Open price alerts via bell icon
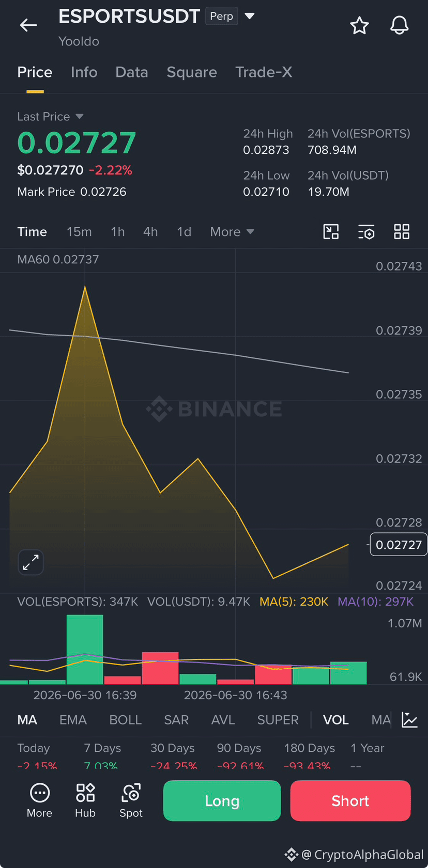This screenshot has width=428, height=868. 399,25
